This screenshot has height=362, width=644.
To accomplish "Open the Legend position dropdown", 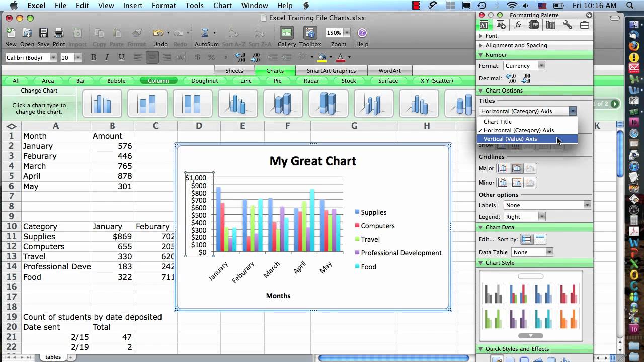I will pyautogui.click(x=525, y=216).
